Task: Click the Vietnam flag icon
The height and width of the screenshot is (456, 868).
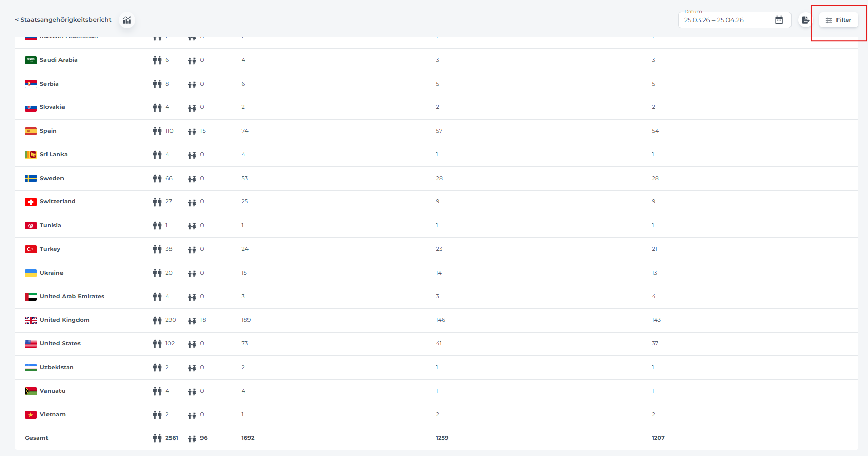Action: point(30,415)
